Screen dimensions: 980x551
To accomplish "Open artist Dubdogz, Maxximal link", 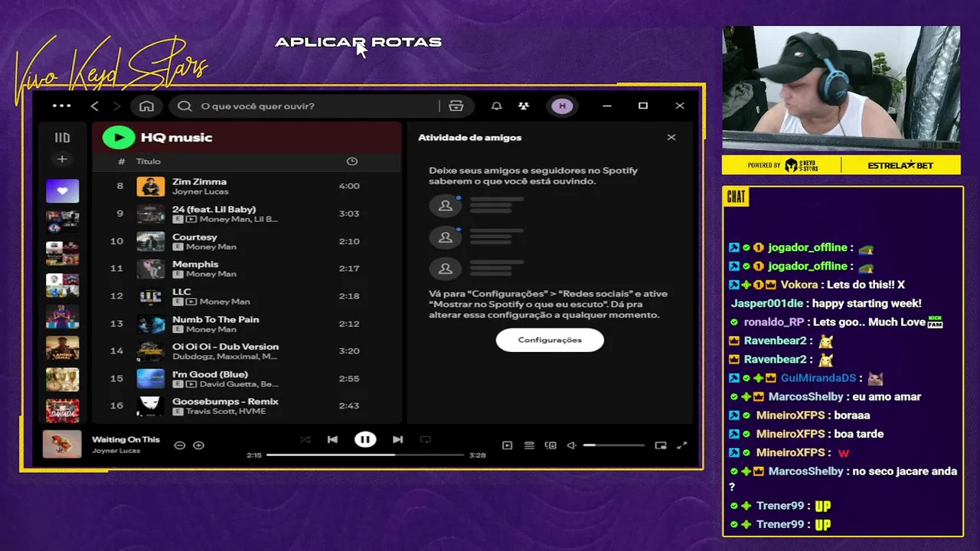I will (225, 357).
